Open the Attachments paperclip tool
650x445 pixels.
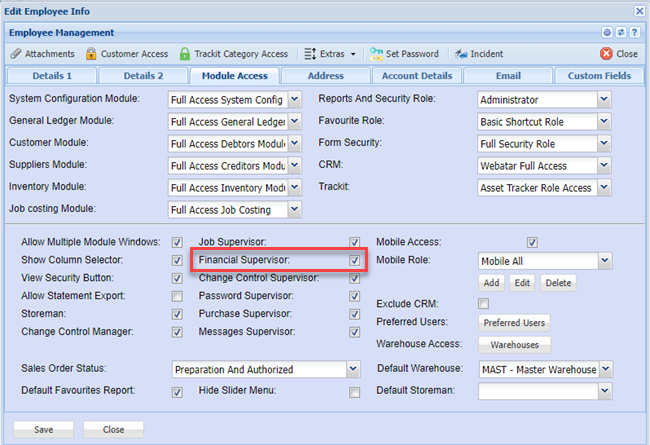(42, 54)
